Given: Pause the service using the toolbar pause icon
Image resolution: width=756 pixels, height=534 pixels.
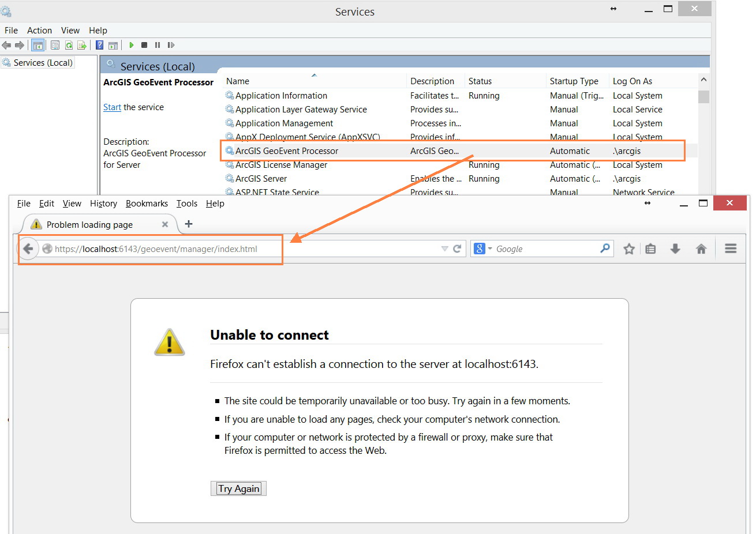Looking at the screenshot, I should [158, 45].
